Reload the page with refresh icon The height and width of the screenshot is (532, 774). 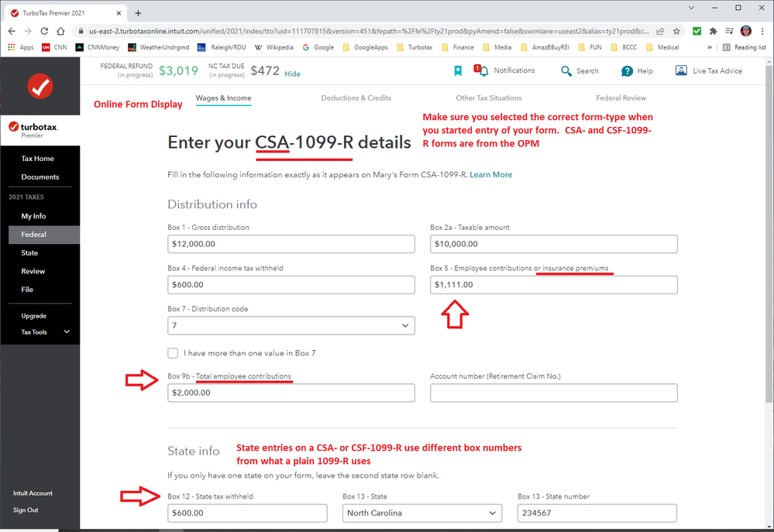point(44,31)
